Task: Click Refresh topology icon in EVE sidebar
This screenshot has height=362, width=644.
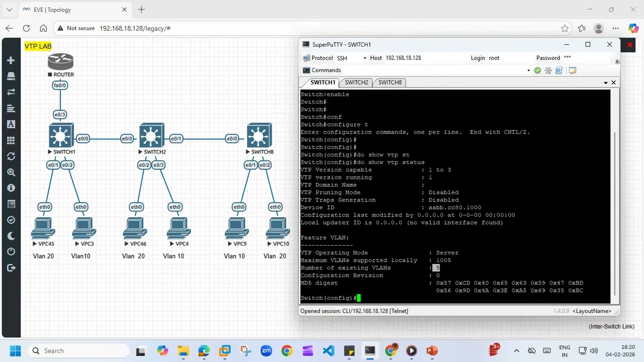Action: pos(11,156)
